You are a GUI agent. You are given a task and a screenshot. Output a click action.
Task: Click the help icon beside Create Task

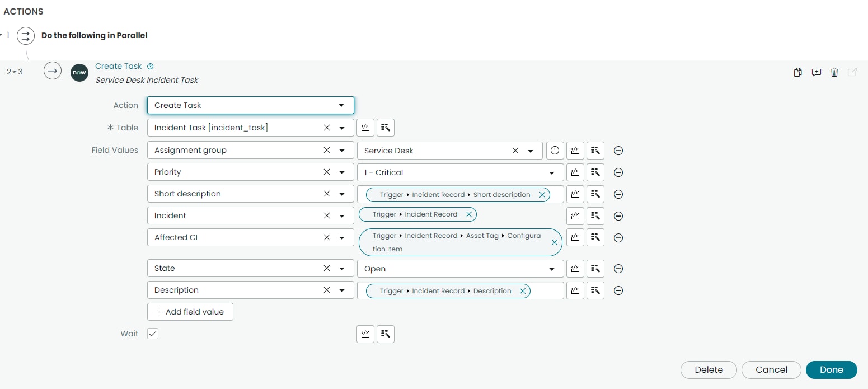(150, 66)
